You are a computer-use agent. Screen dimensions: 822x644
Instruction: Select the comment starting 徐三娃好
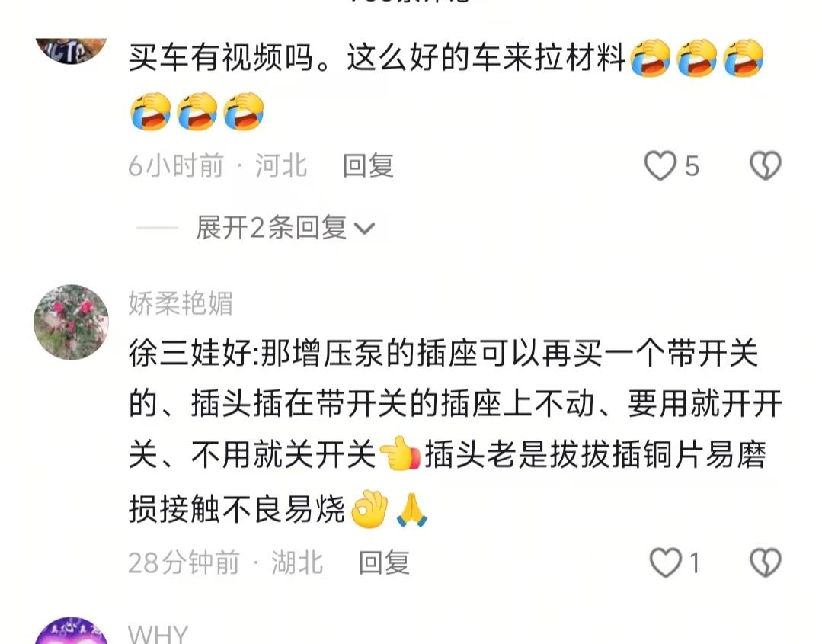[455, 430]
